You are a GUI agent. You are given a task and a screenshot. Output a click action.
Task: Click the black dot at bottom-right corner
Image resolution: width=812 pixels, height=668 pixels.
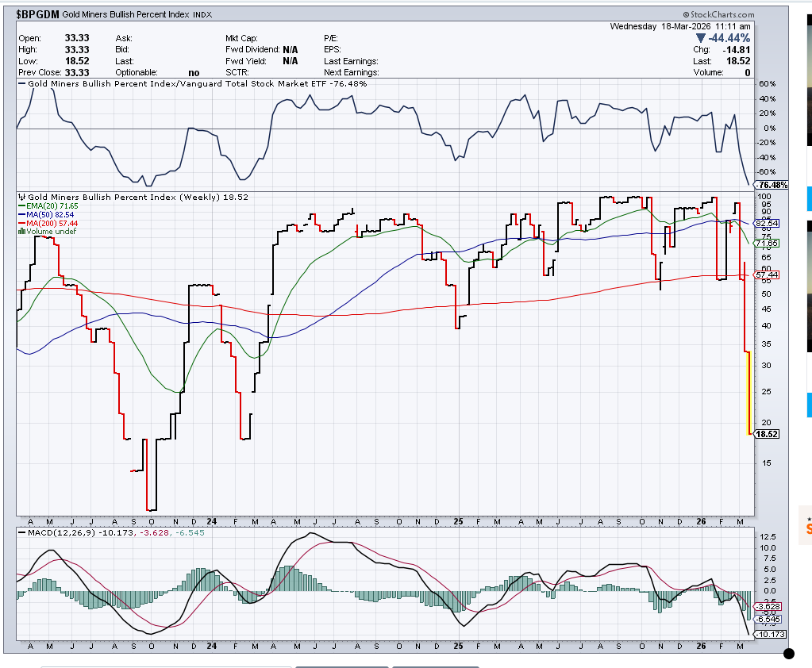click(788, 655)
